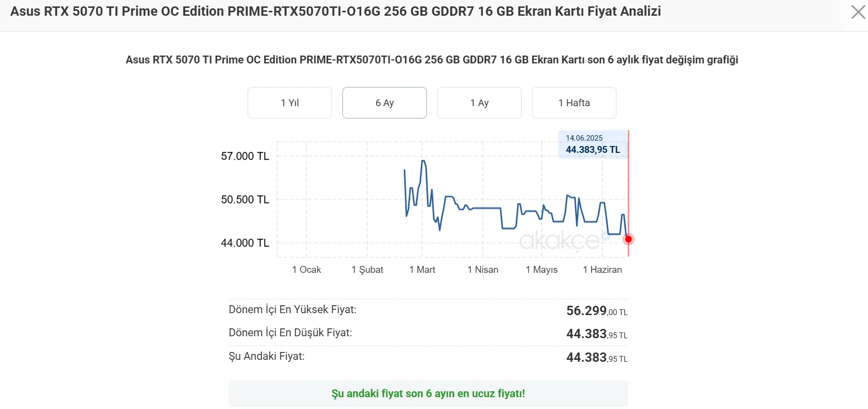Click the 57.000 TL axis label
868x409 pixels.
pos(245,156)
